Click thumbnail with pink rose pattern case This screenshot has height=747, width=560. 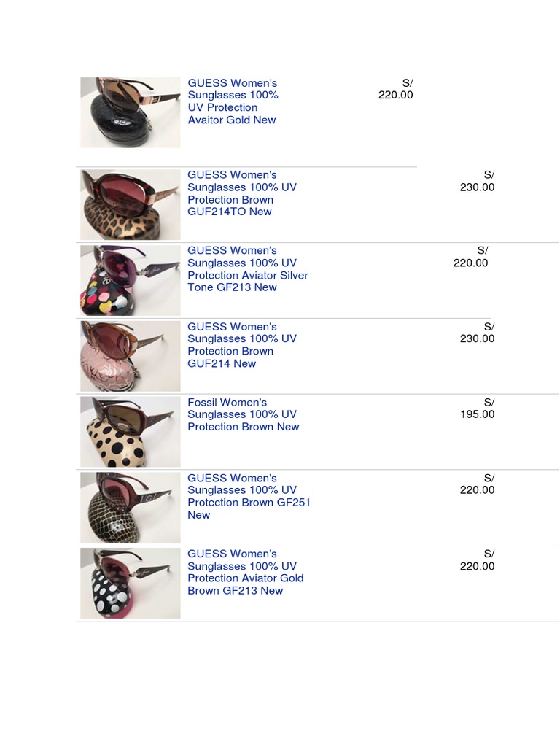[131, 356]
